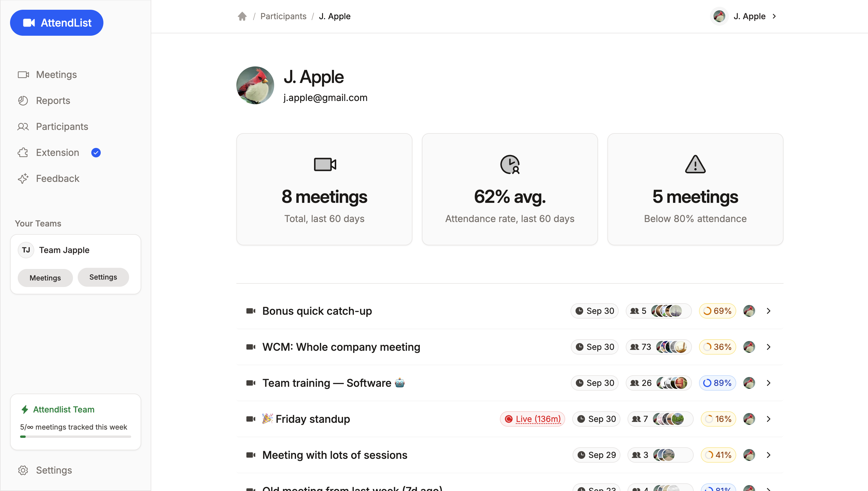Viewport: 868px width, 491px height.
Task: Click the Extension puzzle piece icon
Action: [x=23, y=152]
